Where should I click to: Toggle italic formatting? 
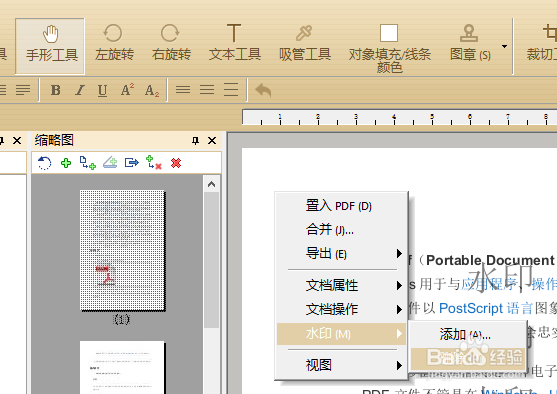[80, 90]
